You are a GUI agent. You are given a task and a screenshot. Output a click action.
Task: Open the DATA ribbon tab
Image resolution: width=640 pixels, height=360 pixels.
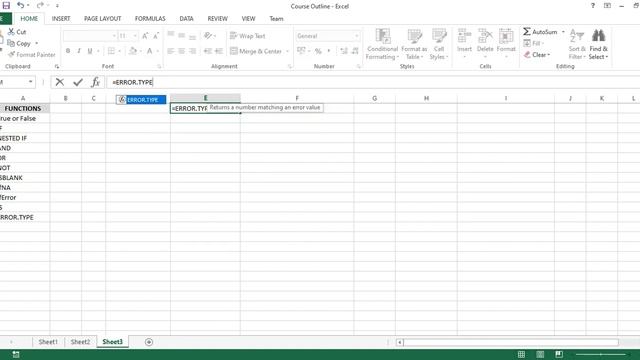click(x=186, y=18)
